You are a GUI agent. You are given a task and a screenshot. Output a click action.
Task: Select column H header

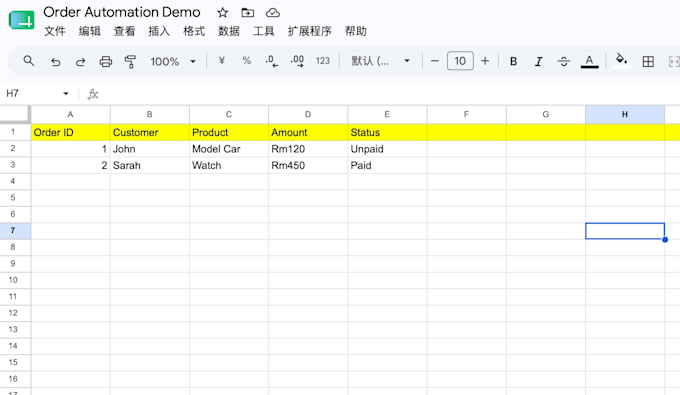[625, 114]
